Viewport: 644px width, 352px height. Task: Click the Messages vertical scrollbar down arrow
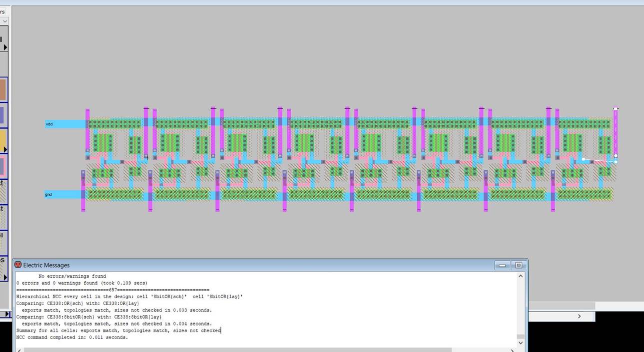521,343
